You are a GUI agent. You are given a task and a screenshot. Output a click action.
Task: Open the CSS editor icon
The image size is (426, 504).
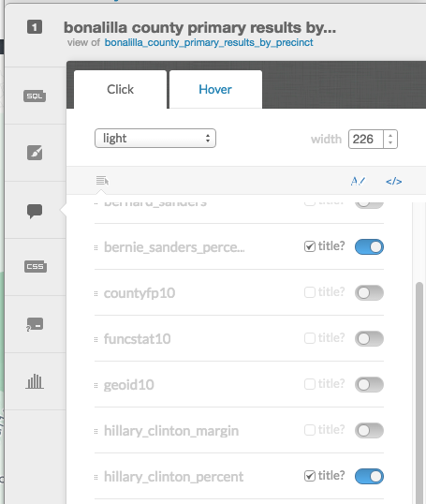click(x=36, y=266)
